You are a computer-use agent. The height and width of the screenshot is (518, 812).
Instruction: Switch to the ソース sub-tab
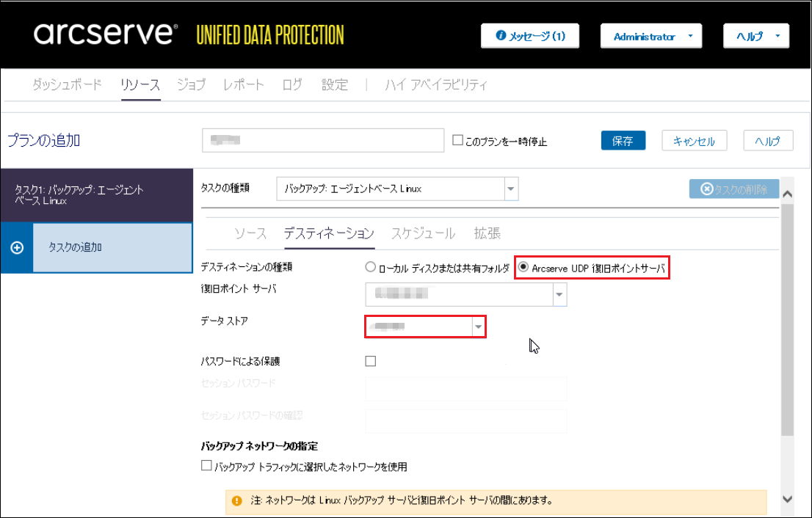coord(250,233)
